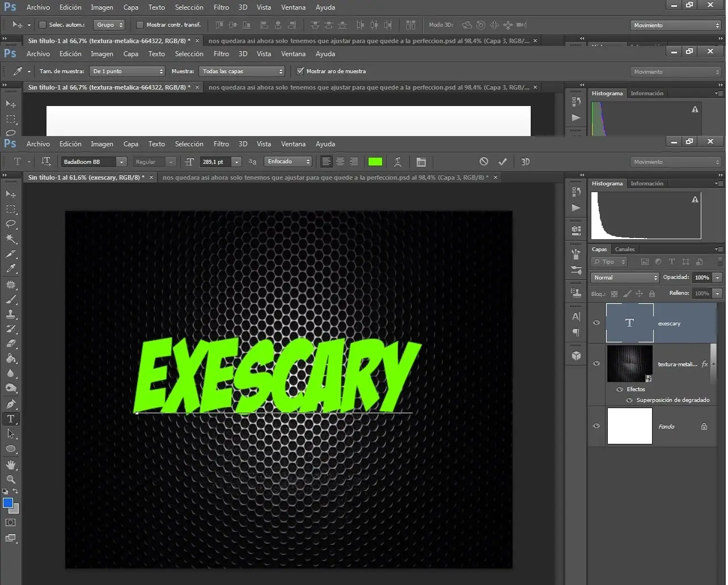Image resolution: width=728 pixels, height=585 pixels.
Task: Toggle visibility of Efectos
Action: (620, 389)
